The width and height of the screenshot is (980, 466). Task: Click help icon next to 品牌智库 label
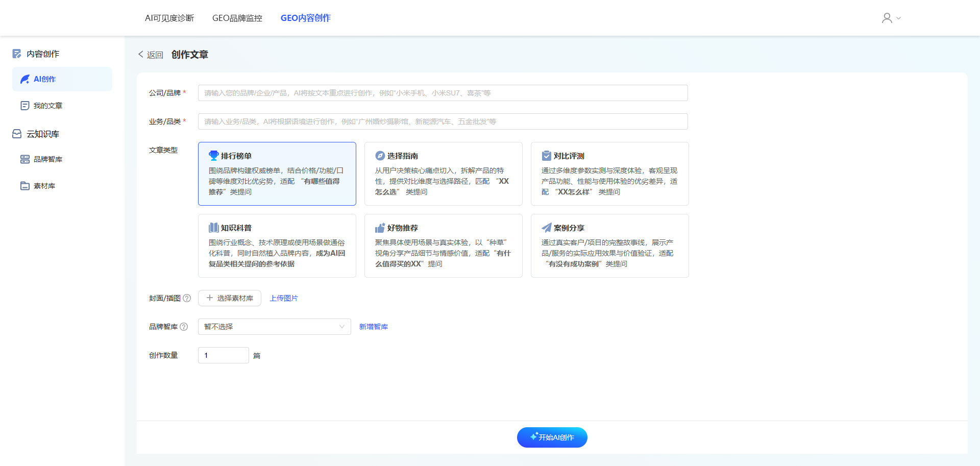[x=184, y=327]
